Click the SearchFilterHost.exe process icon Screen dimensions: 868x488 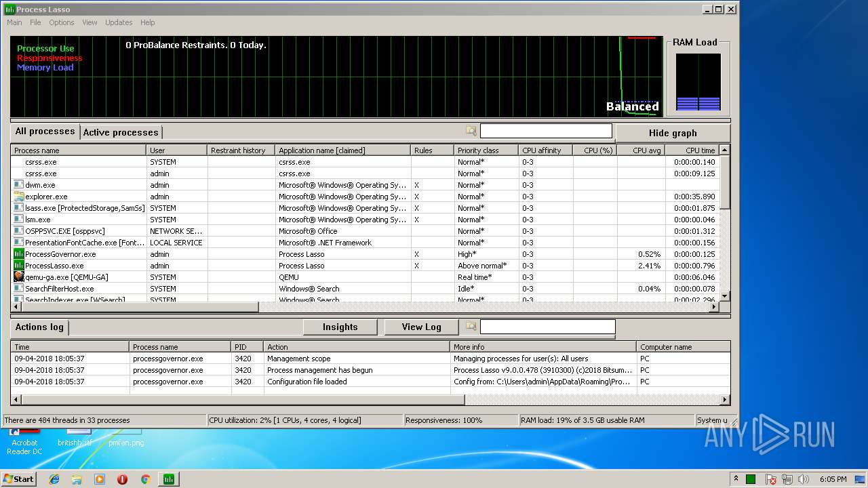(x=19, y=289)
